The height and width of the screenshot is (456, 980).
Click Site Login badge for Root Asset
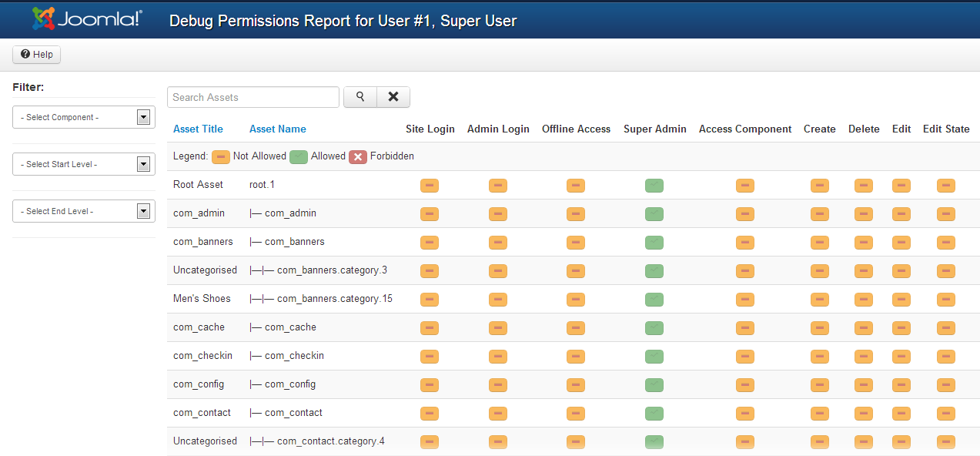click(430, 186)
